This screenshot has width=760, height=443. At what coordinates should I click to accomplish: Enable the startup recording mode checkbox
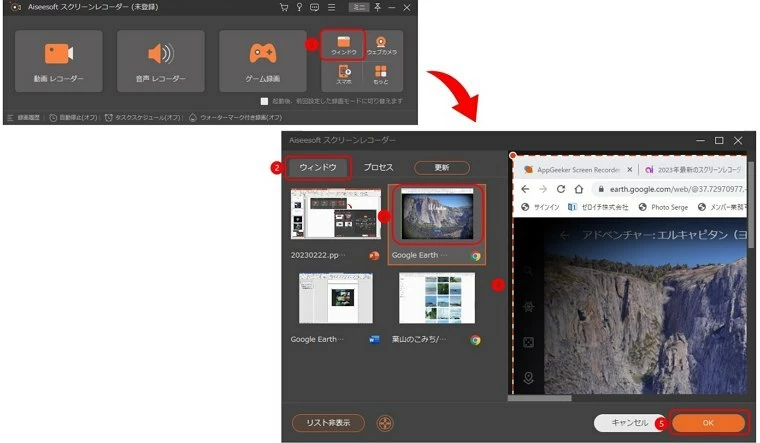264,101
